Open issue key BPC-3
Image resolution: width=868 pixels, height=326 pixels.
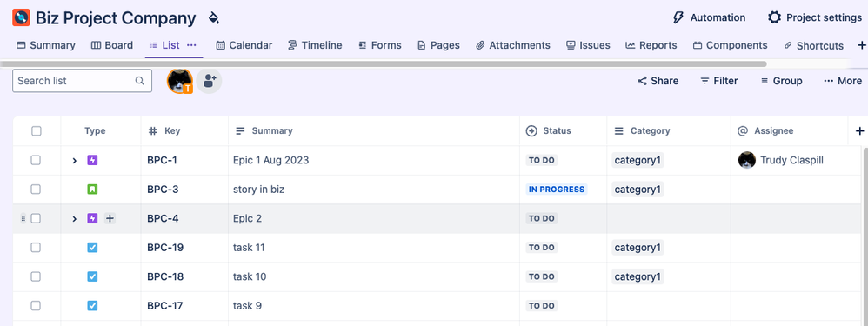(163, 190)
